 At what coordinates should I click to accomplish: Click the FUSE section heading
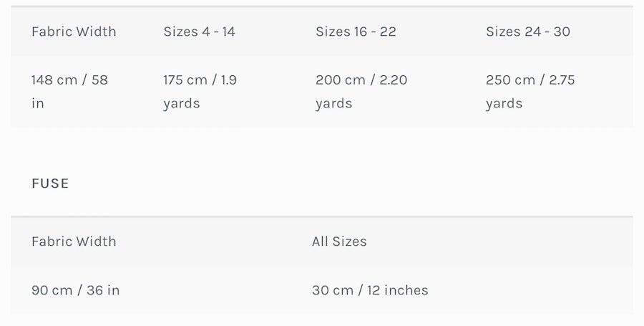tap(50, 183)
